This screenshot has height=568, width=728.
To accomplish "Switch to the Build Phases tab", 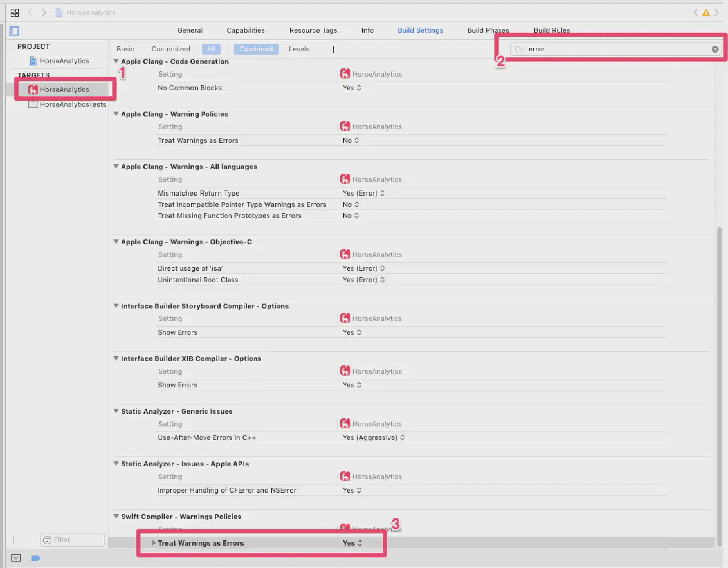I will tap(488, 30).
